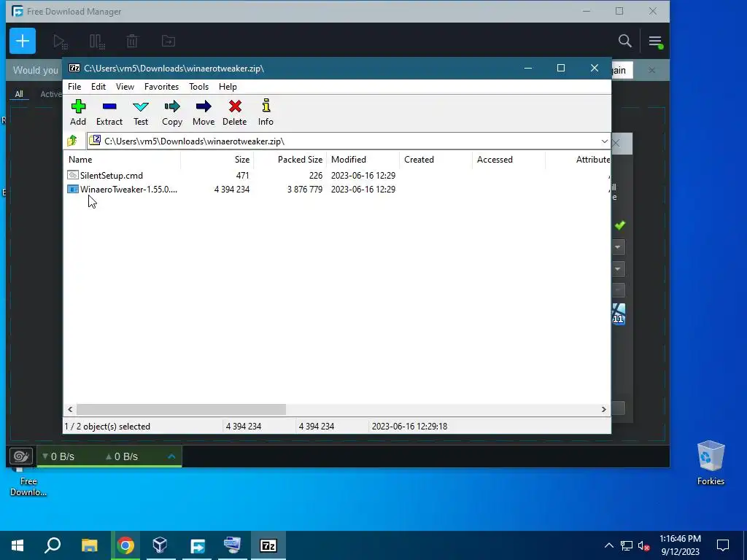This screenshot has height=560, width=747.
Task: Expand the address path dropdown
Action: pyautogui.click(x=604, y=141)
